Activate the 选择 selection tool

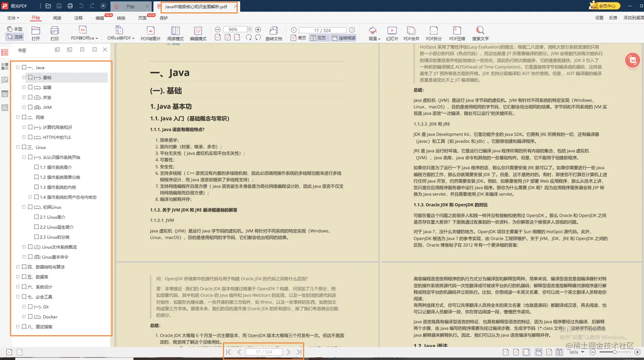pyautogui.click(x=15, y=37)
